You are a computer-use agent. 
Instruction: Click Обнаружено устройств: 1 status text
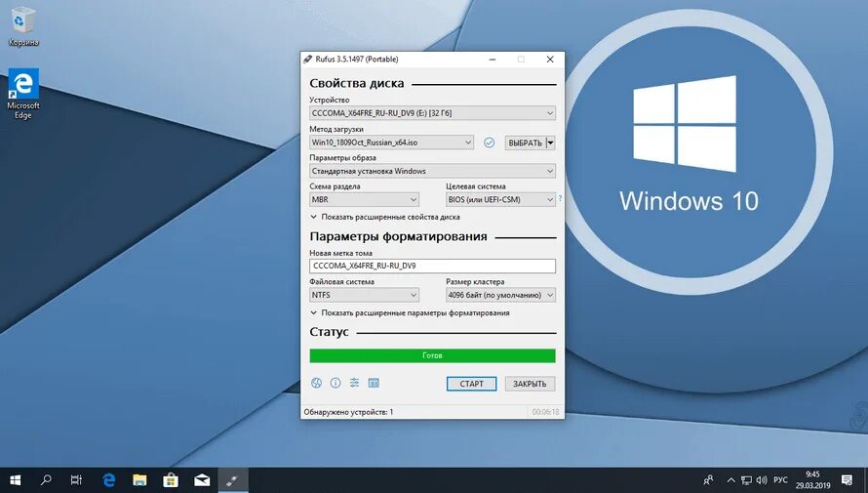coord(349,412)
